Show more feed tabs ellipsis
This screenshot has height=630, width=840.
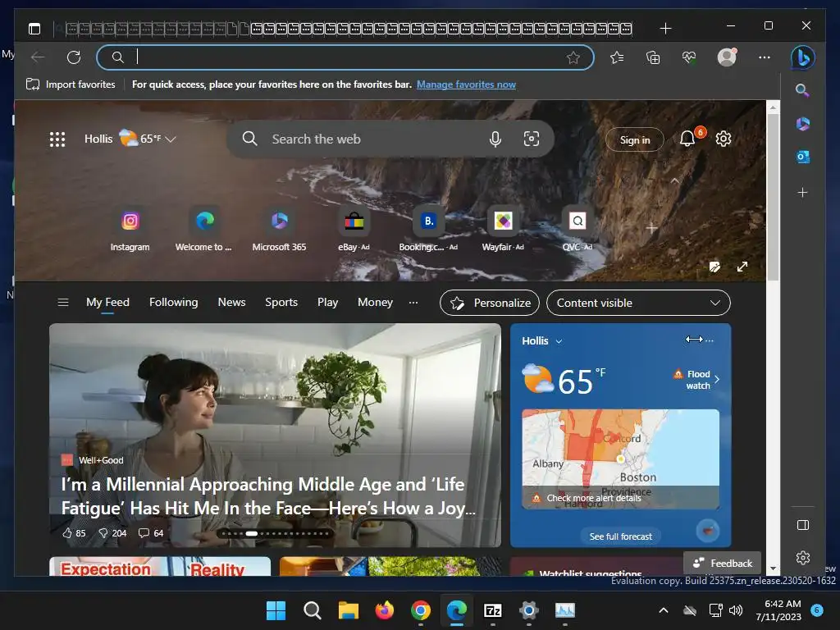(413, 302)
